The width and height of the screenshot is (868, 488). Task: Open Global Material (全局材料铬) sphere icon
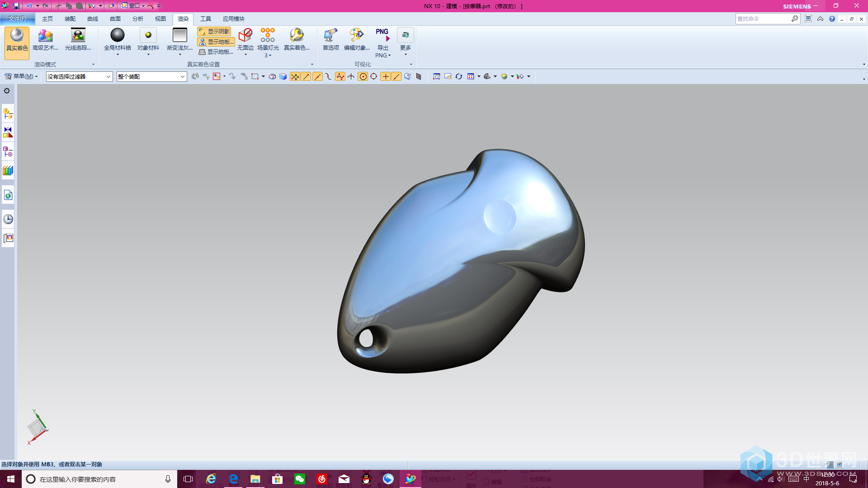tap(118, 35)
